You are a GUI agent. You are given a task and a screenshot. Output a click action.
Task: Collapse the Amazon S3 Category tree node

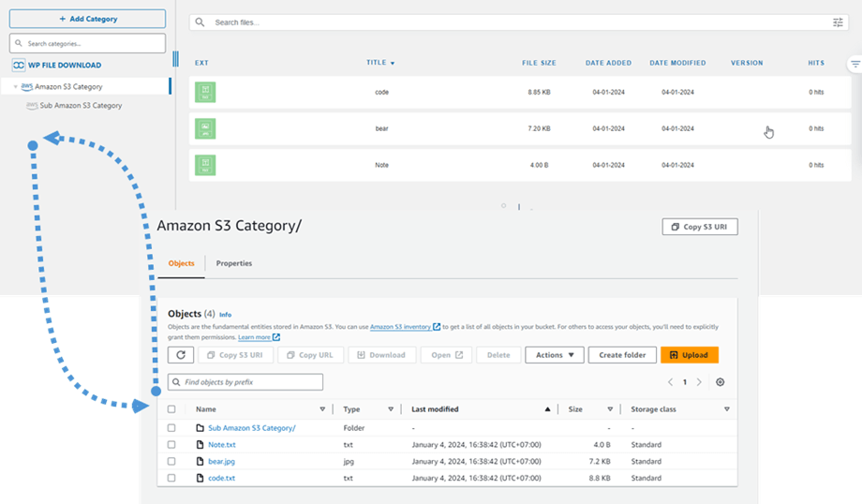click(x=16, y=87)
